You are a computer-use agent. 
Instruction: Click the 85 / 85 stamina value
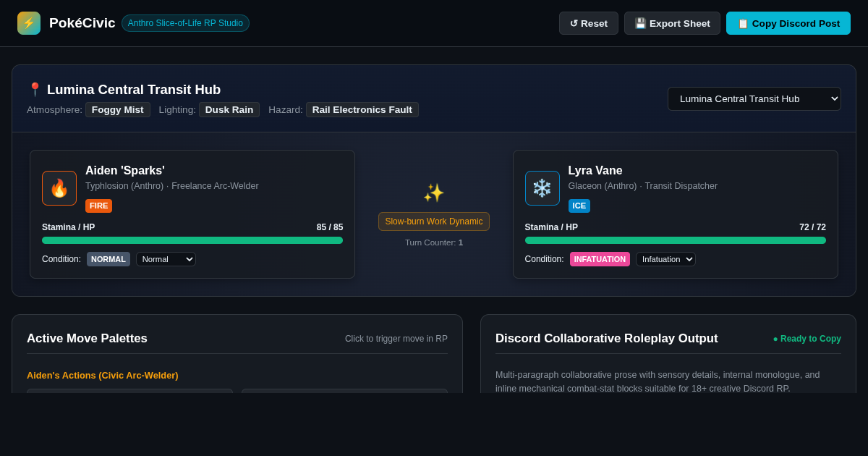pyautogui.click(x=330, y=227)
